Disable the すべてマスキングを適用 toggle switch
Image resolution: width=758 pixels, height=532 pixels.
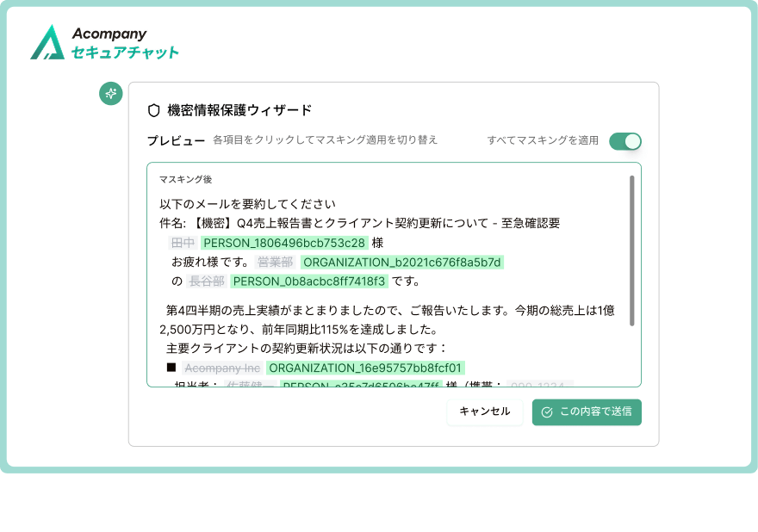pos(627,141)
